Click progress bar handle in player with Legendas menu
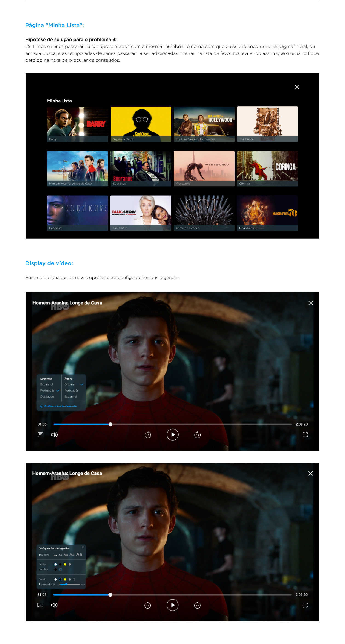This screenshot has width=345, height=644. point(110,424)
